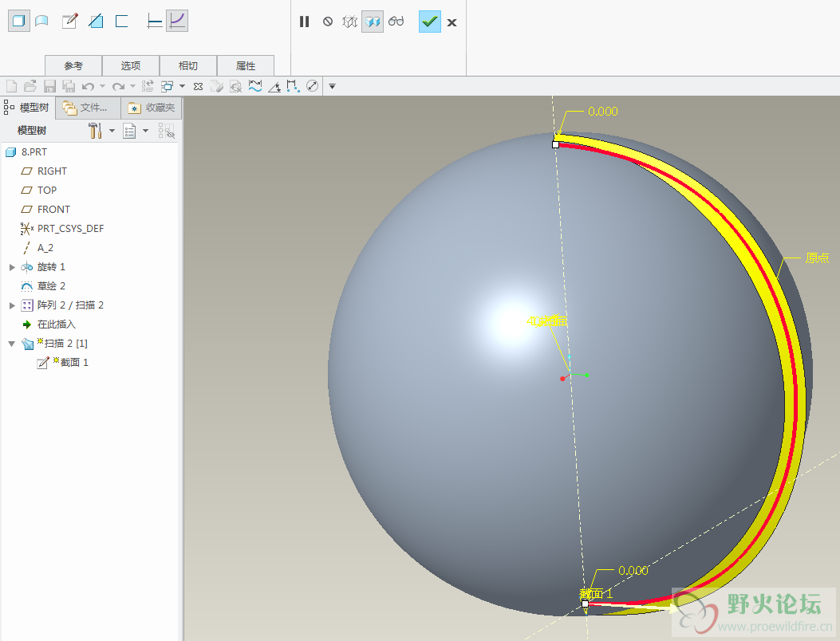
Task: Click the sketch setup icon in the toolbar
Action: click(x=216, y=86)
